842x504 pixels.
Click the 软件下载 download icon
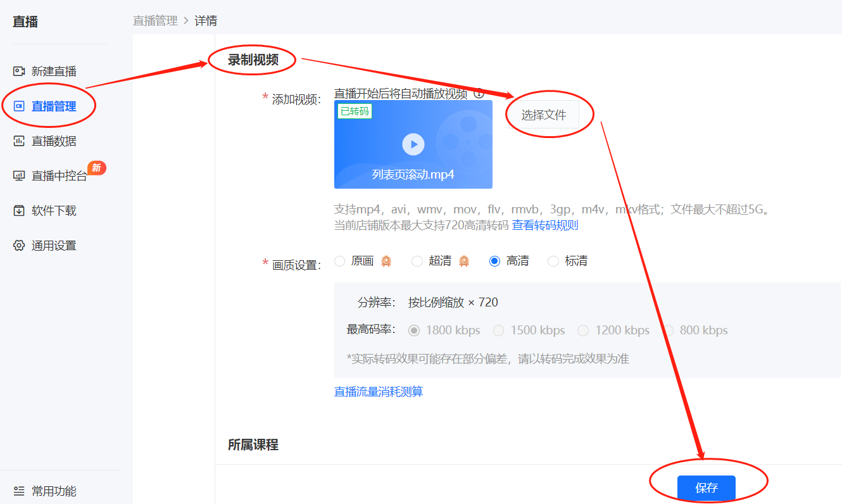click(x=19, y=211)
